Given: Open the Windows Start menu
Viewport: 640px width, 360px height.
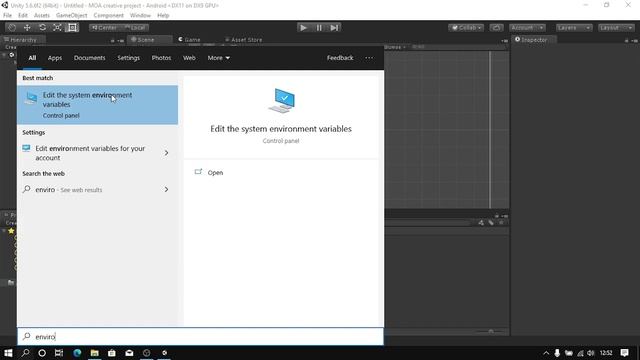Looking at the screenshot, I should coord(8,353).
